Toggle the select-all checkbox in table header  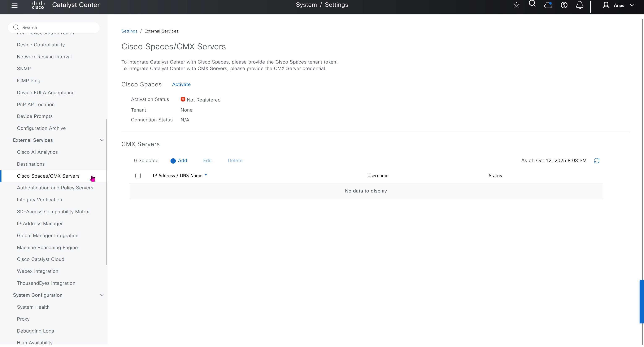coord(138,176)
